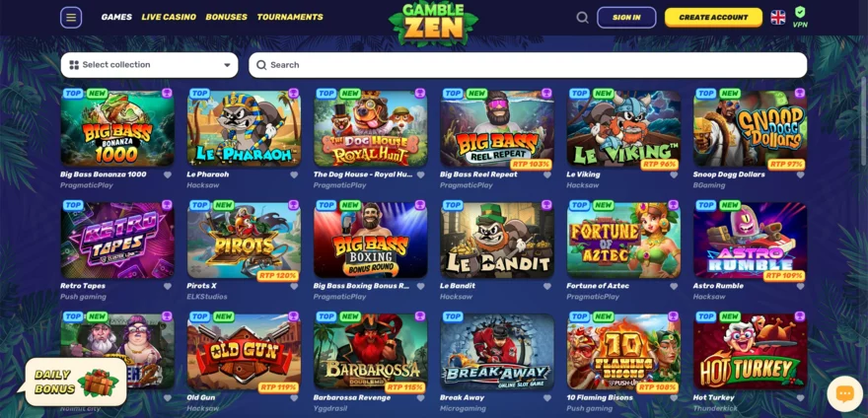Click the Sign In button
The height and width of the screenshot is (418, 868).
click(x=626, y=17)
